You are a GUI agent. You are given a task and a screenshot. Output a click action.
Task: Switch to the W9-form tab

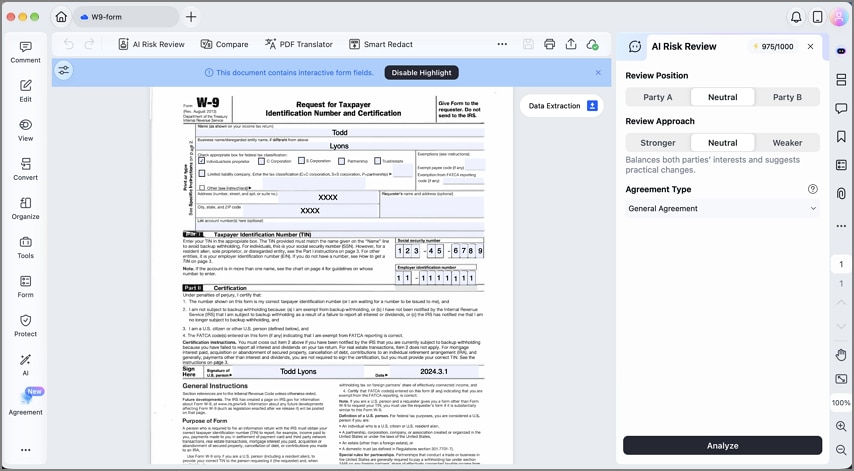pos(125,17)
